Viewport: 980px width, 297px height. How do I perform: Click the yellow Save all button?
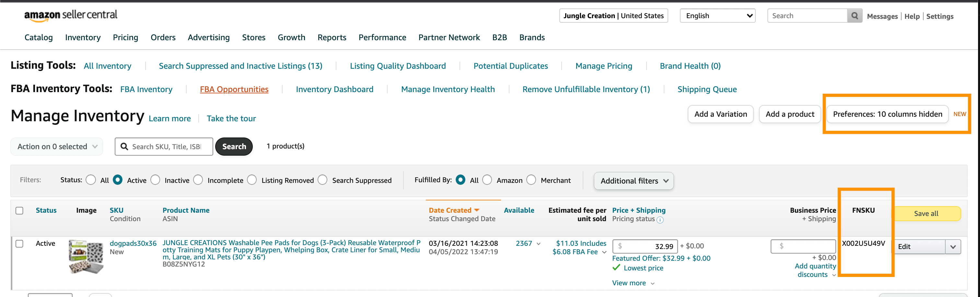pos(926,214)
